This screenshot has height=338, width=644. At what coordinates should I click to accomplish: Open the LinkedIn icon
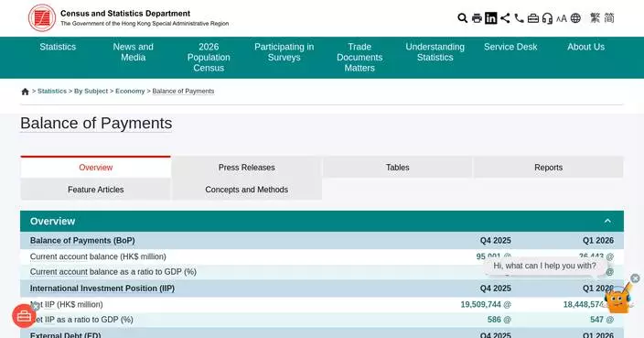point(491,18)
